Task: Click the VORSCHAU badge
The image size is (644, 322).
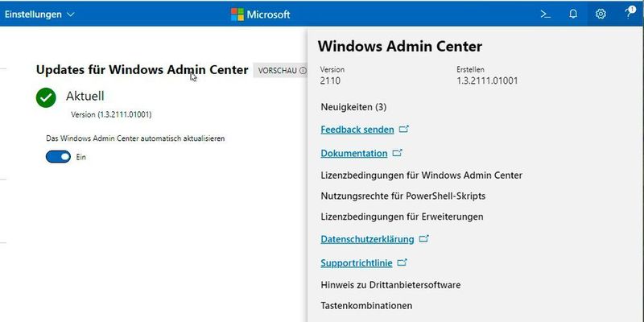Action: click(x=280, y=71)
